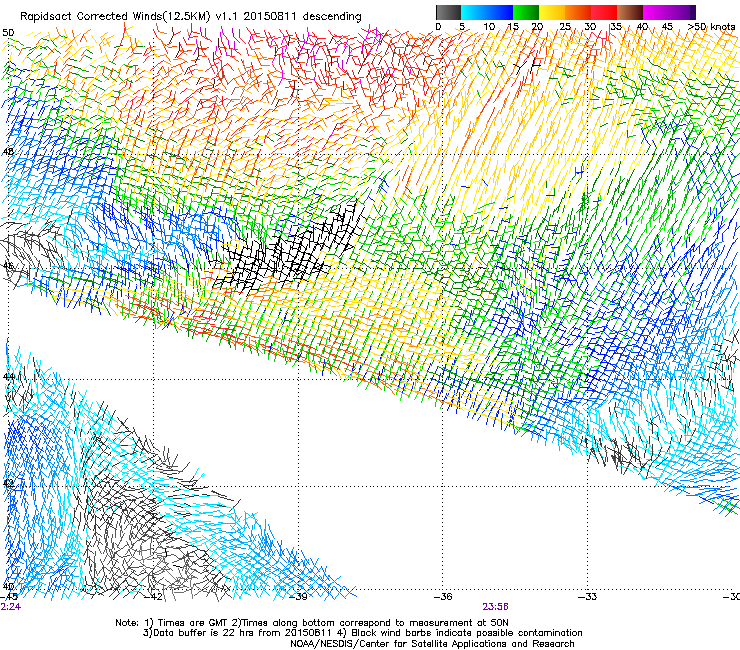Click the orange 25-30 knots legend swatch
Viewport: 740px width, 650px height.
[x=578, y=12]
